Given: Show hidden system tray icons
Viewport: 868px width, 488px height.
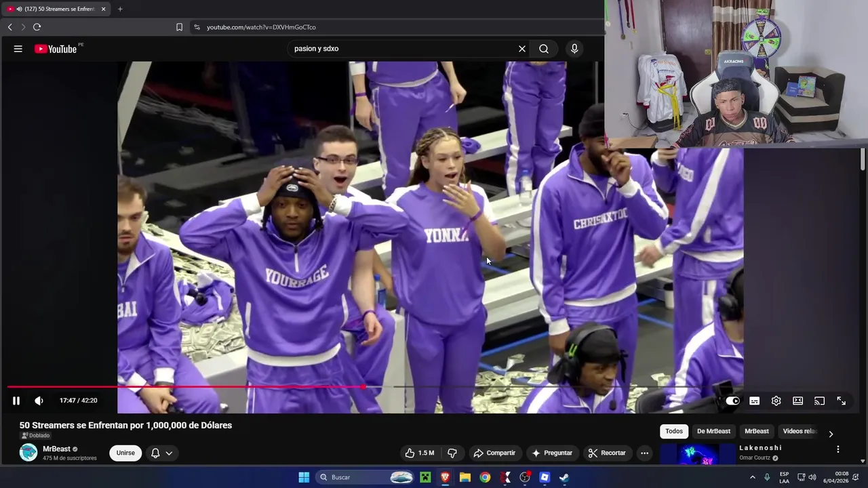Looking at the screenshot, I should [x=752, y=477].
